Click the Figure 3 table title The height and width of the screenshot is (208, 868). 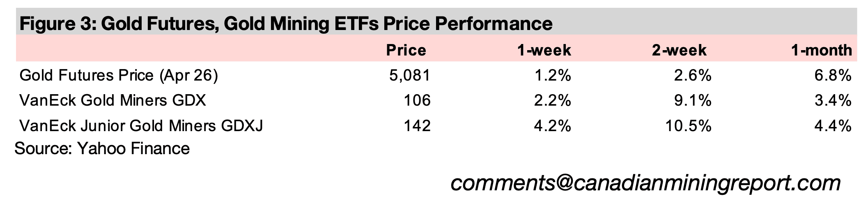pyautogui.click(x=286, y=24)
